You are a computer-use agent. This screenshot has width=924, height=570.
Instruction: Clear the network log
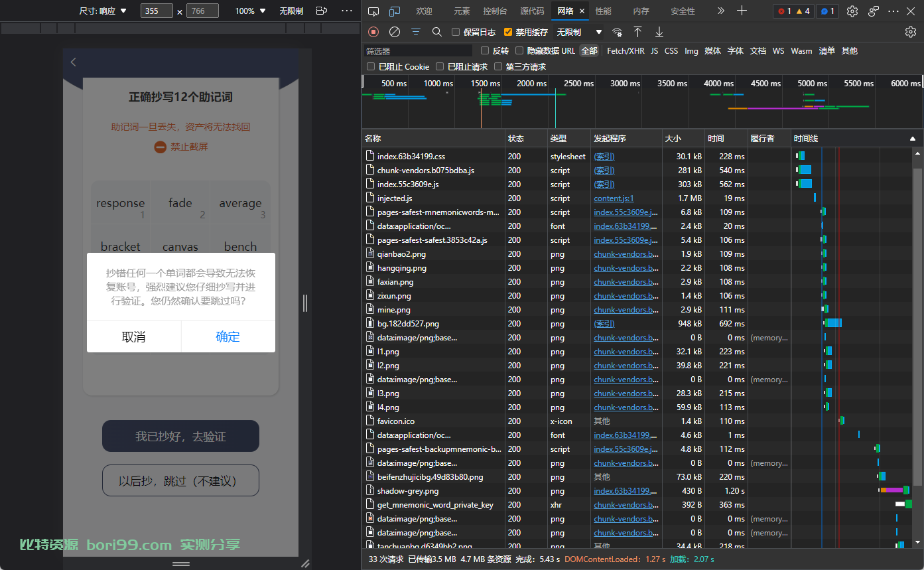click(395, 32)
